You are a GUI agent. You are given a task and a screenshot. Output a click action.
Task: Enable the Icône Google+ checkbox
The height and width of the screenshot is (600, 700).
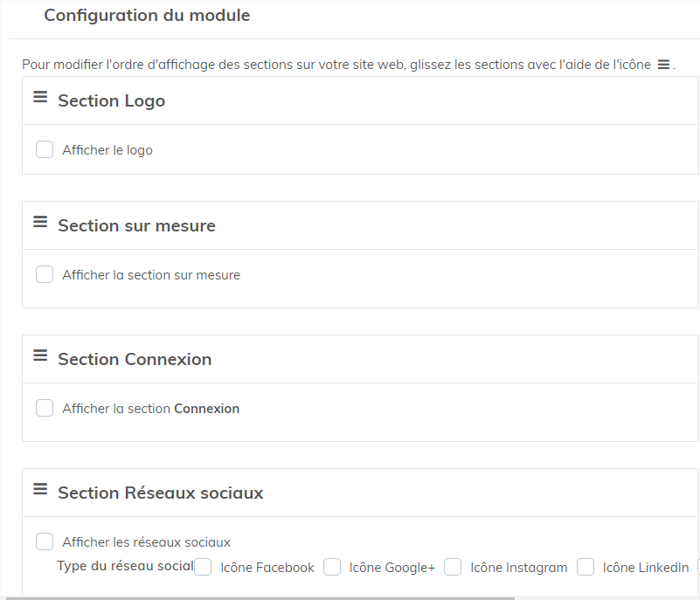pos(332,568)
